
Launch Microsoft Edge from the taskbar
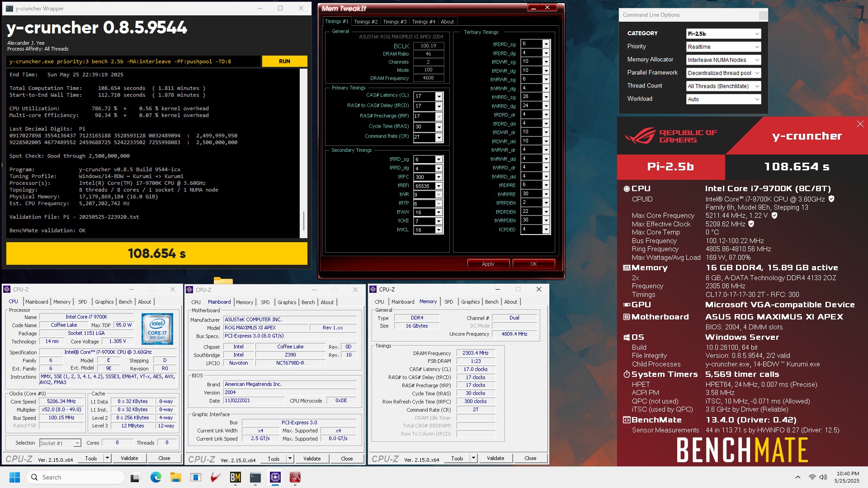pyautogui.click(x=156, y=477)
